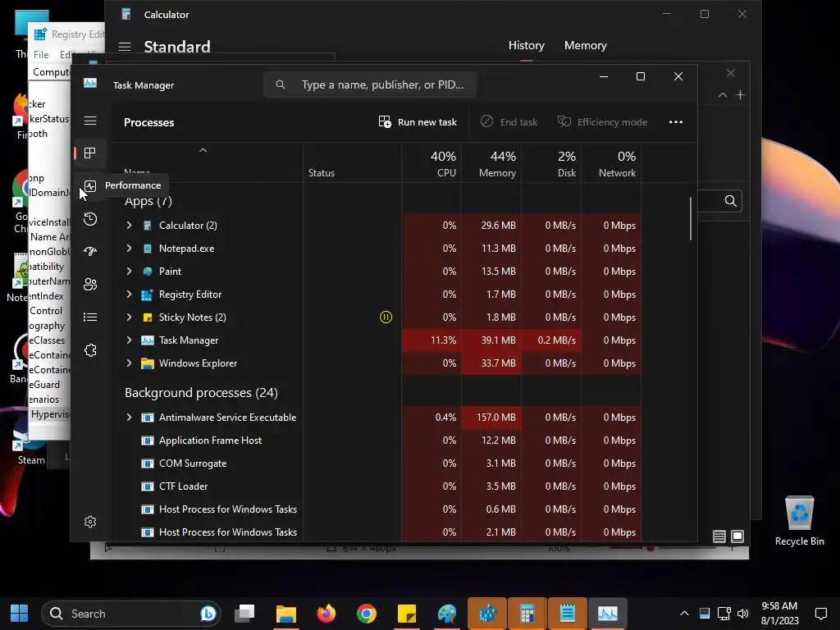This screenshot has width=840, height=630.
Task: Open the Recycle Bin desktop icon
Action: (x=799, y=521)
